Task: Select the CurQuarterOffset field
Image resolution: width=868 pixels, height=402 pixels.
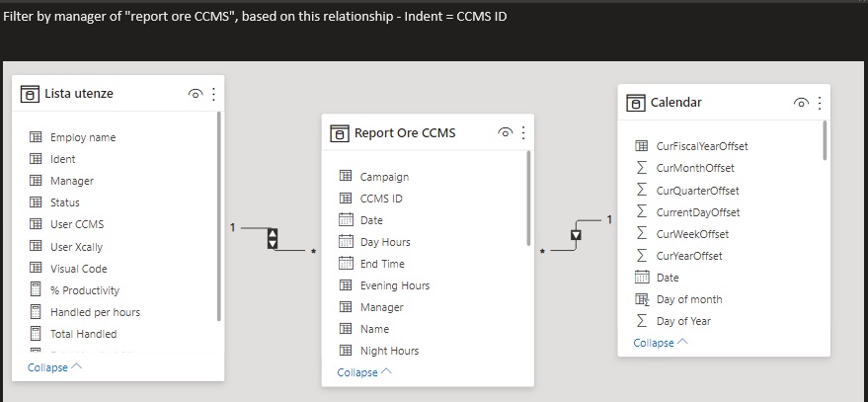Action: [x=697, y=191]
